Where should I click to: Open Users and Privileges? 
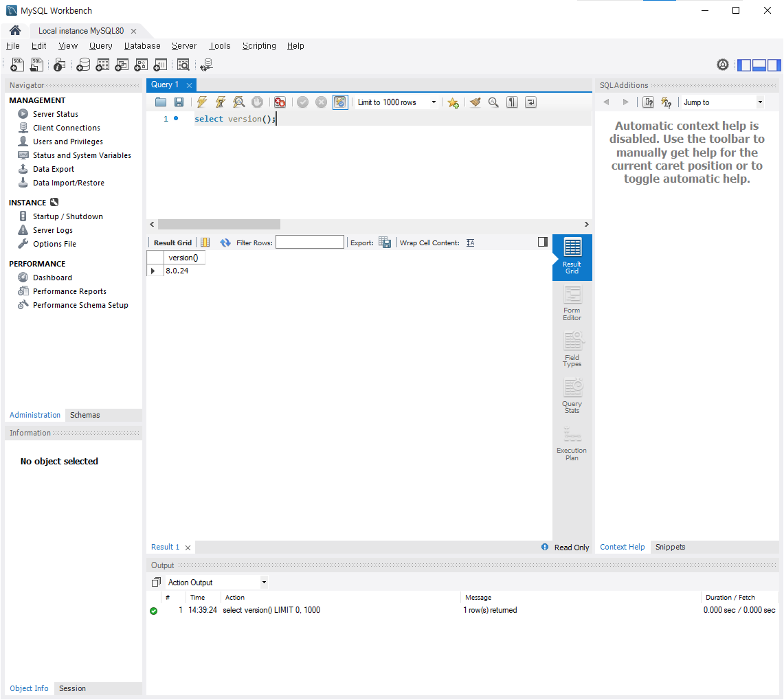67,142
